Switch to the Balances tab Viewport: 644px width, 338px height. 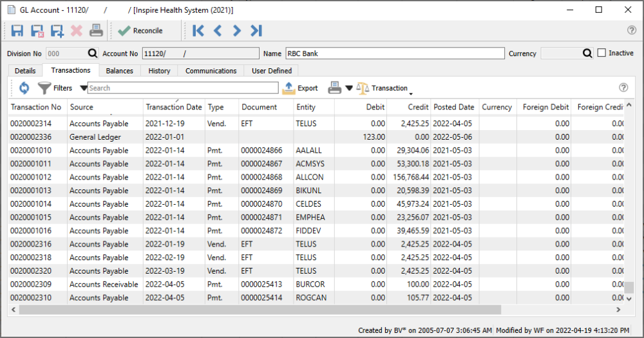click(x=119, y=71)
